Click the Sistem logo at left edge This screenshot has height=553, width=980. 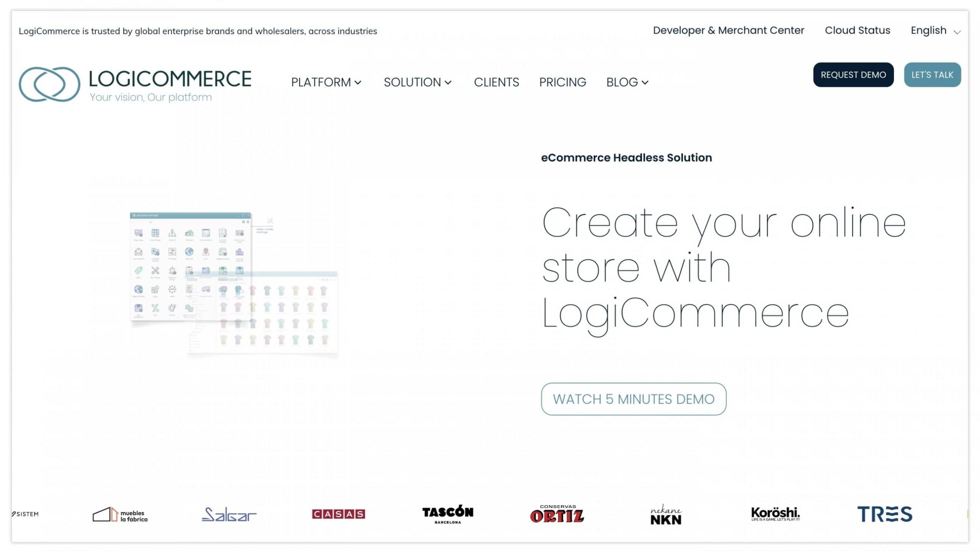coord(25,514)
